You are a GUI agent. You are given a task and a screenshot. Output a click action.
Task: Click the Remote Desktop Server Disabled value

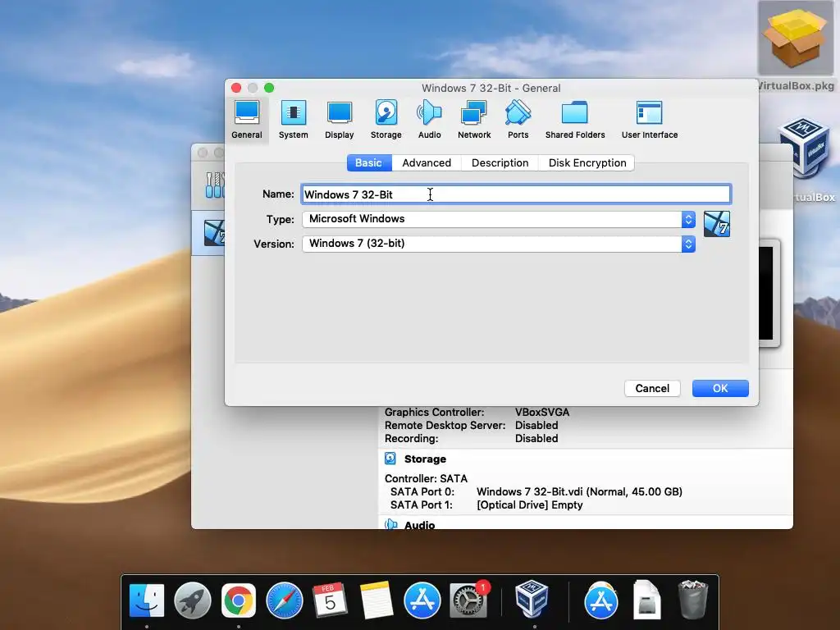pos(536,426)
